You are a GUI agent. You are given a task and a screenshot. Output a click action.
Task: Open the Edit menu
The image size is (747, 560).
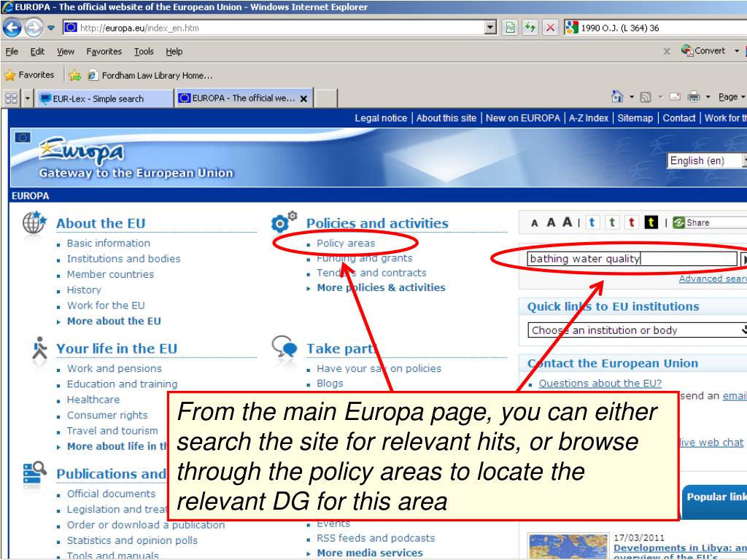(37, 52)
